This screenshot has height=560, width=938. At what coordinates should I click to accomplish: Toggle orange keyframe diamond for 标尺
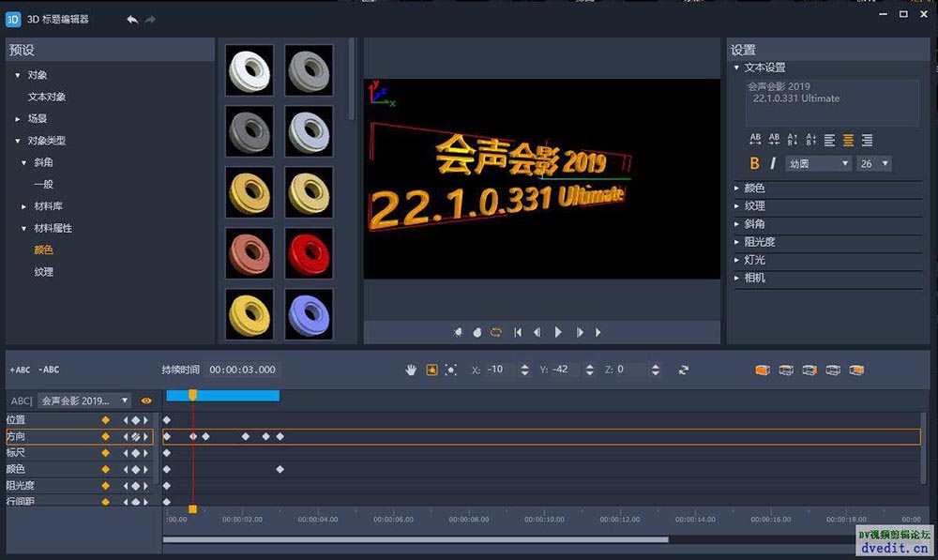[106, 453]
